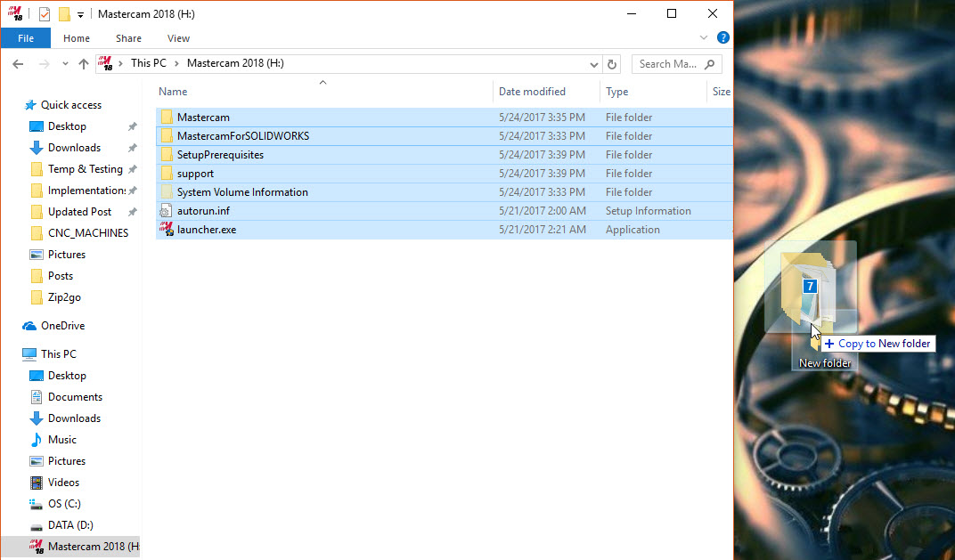
Task: Click Quick access in navigation pane
Action: (70, 105)
